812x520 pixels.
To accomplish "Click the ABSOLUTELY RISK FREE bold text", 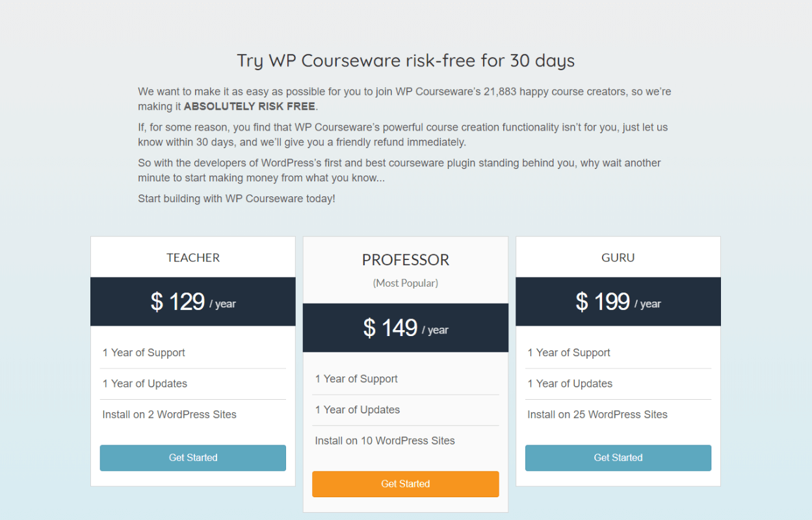I will (250, 106).
